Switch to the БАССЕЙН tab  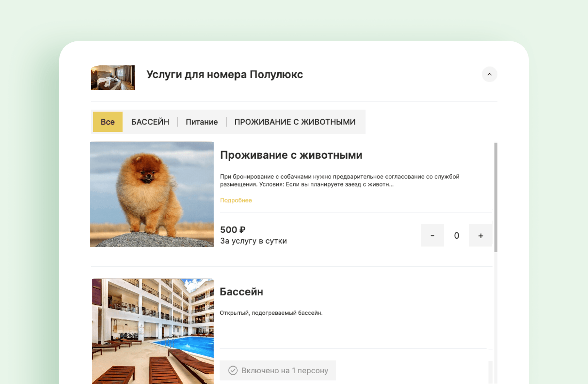(150, 122)
